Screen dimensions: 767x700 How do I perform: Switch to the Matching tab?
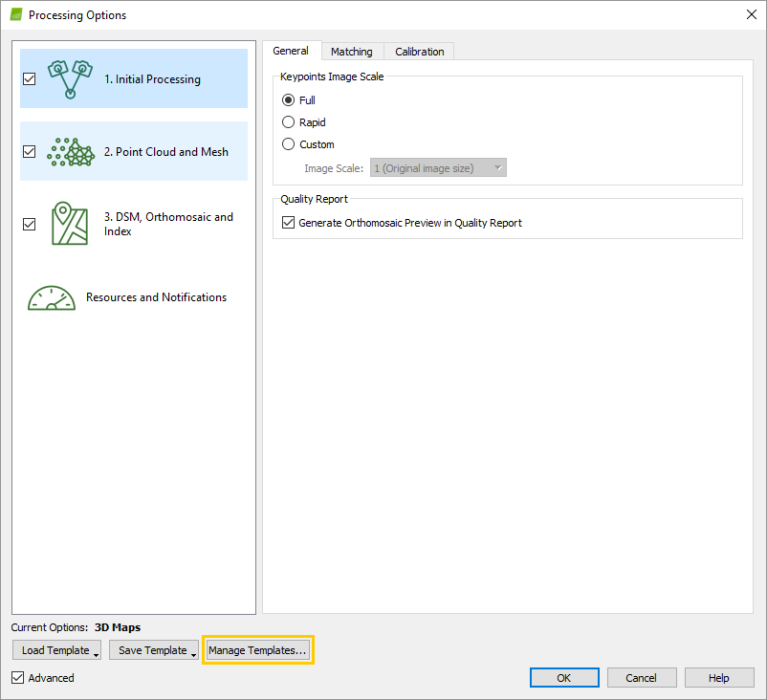tap(352, 51)
